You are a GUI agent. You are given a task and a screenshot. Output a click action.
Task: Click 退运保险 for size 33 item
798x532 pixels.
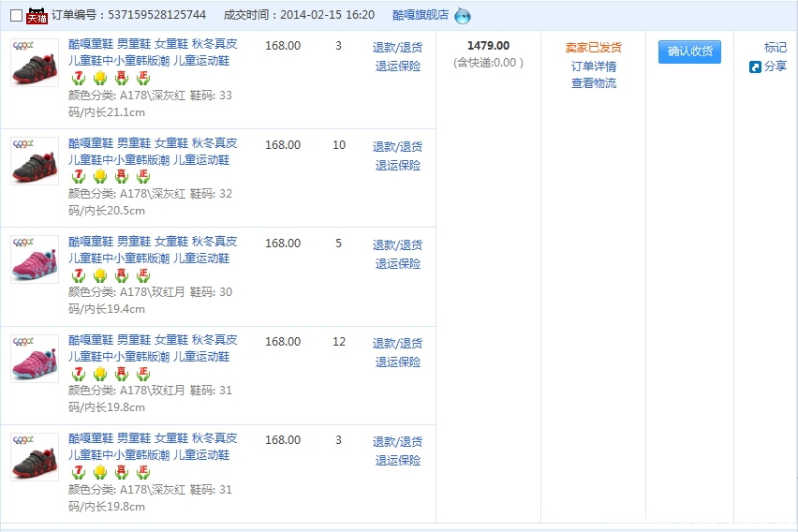click(397, 66)
